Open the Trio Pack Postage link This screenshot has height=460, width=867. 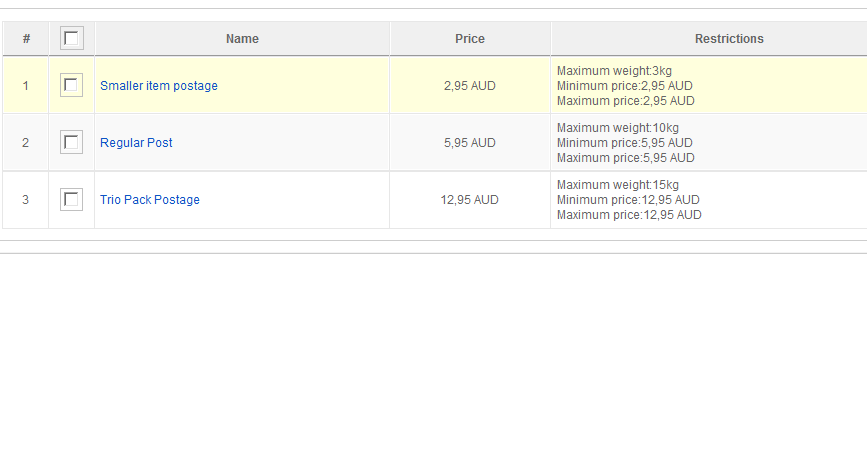point(150,200)
